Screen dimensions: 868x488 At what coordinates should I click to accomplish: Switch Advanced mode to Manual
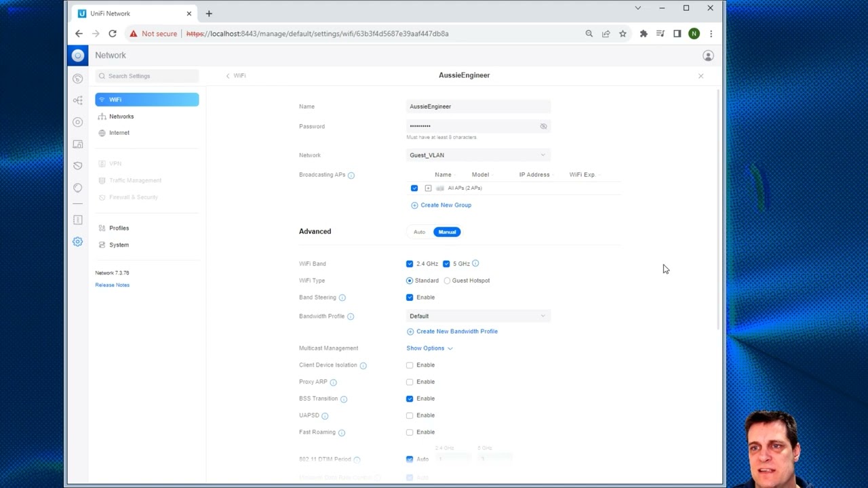click(x=447, y=232)
